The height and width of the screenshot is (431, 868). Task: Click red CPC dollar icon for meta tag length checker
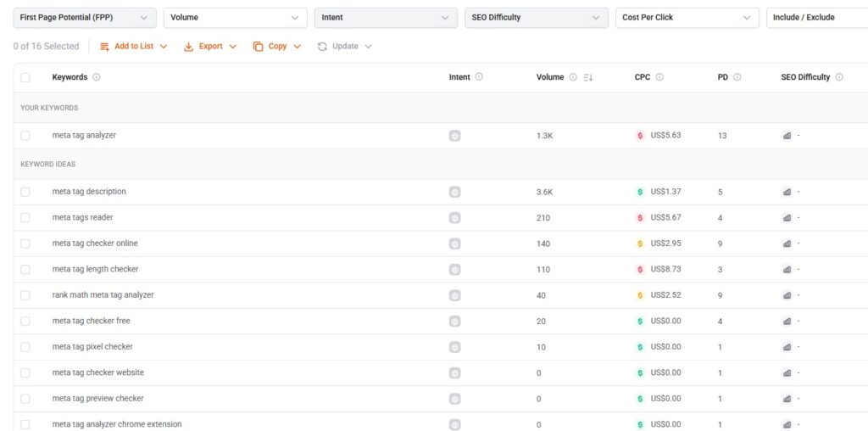click(x=640, y=269)
